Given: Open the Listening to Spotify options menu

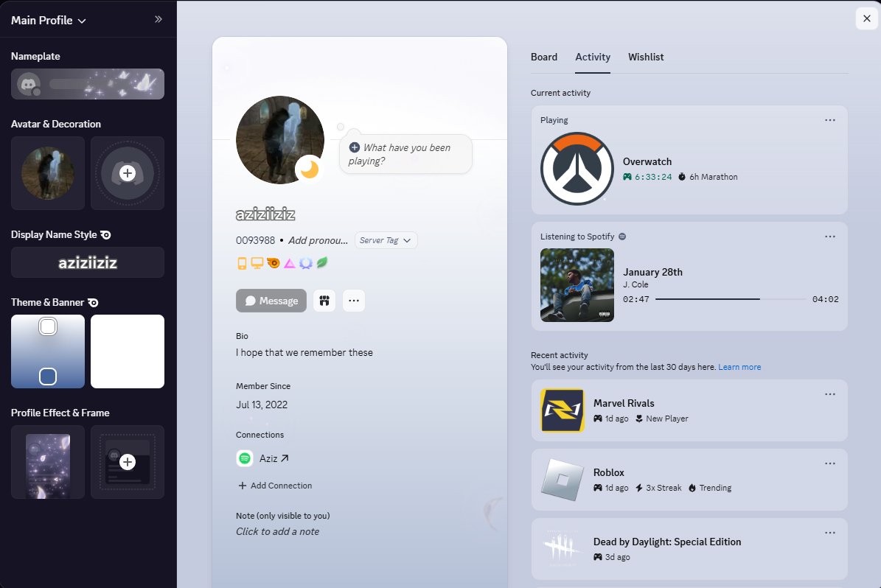Looking at the screenshot, I should (x=830, y=237).
